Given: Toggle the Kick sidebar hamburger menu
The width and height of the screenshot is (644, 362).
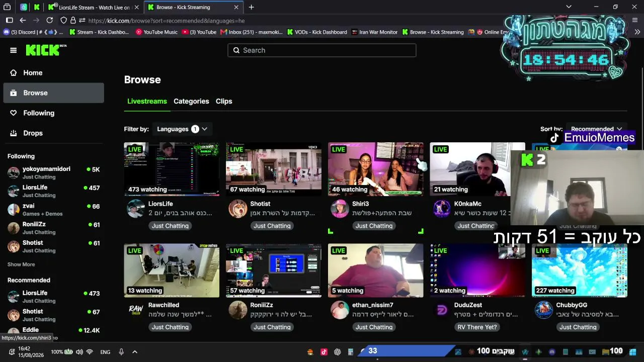Looking at the screenshot, I should click(14, 50).
